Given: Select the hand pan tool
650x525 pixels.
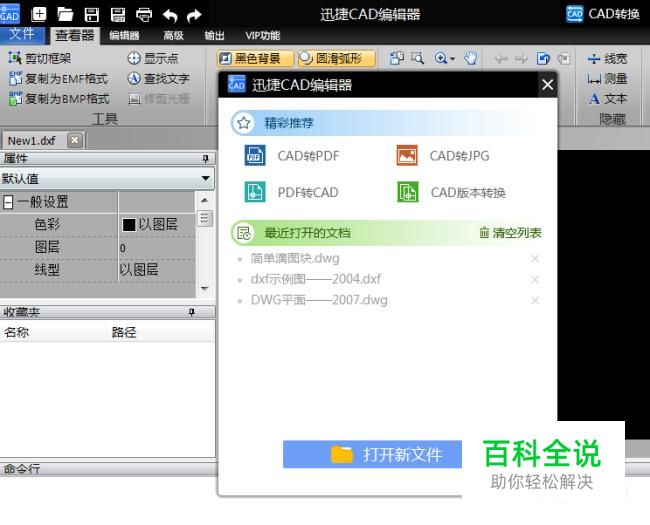Looking at the screenshot, I should click(471, 58).
